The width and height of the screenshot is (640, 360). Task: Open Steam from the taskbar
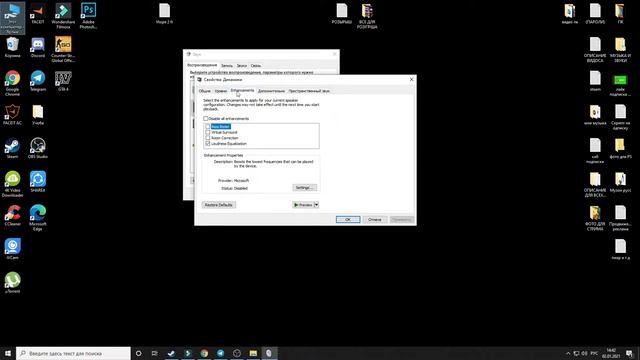pos(171,353)
